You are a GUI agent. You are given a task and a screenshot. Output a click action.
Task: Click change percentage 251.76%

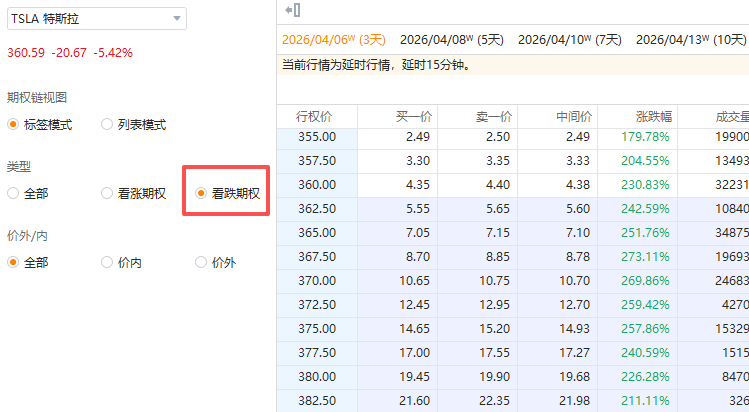[645, 233]
